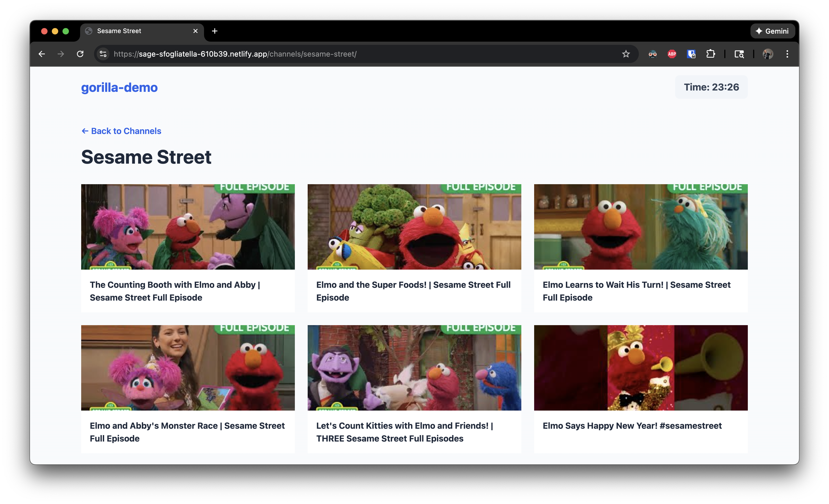Open the gorilla-demo home link
The image size is (829, 504).
coord(119,87)
